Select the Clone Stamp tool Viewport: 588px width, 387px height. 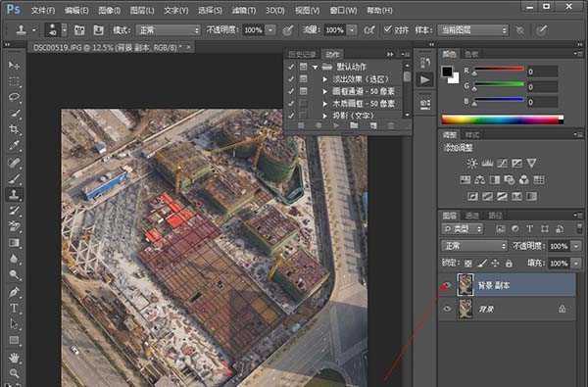click(x=15, y=194)
